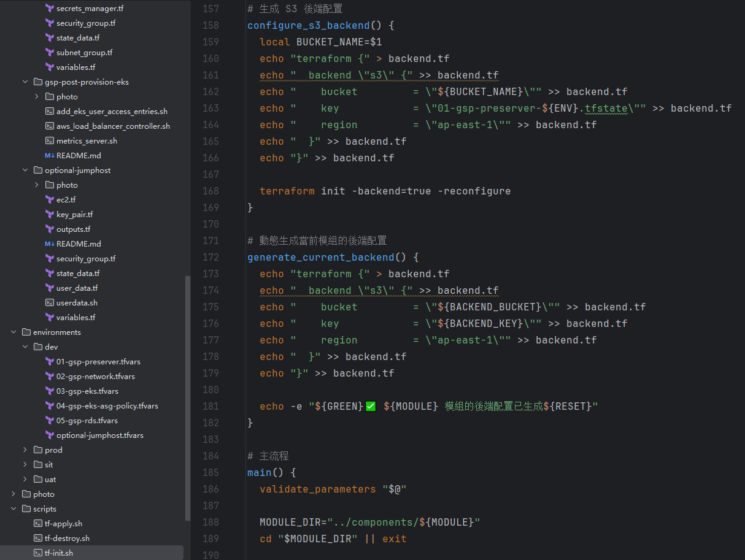Click the Terraform icon next to key_pair.tf
This screenshot has width=745, height=560.
click(50, 215)
